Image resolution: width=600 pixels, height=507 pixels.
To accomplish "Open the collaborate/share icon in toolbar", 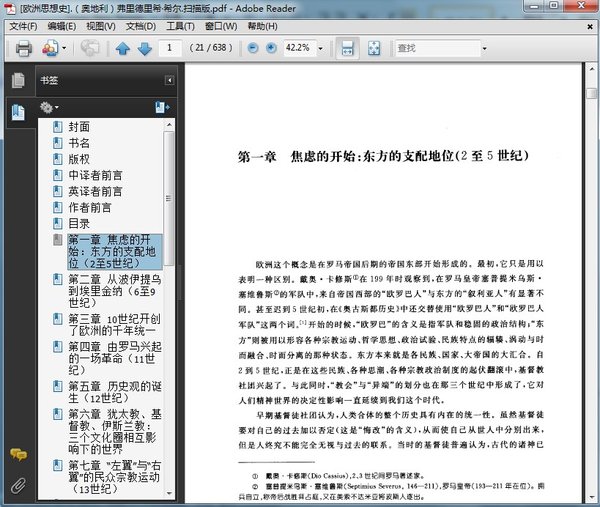I will (x=50, y=48).
